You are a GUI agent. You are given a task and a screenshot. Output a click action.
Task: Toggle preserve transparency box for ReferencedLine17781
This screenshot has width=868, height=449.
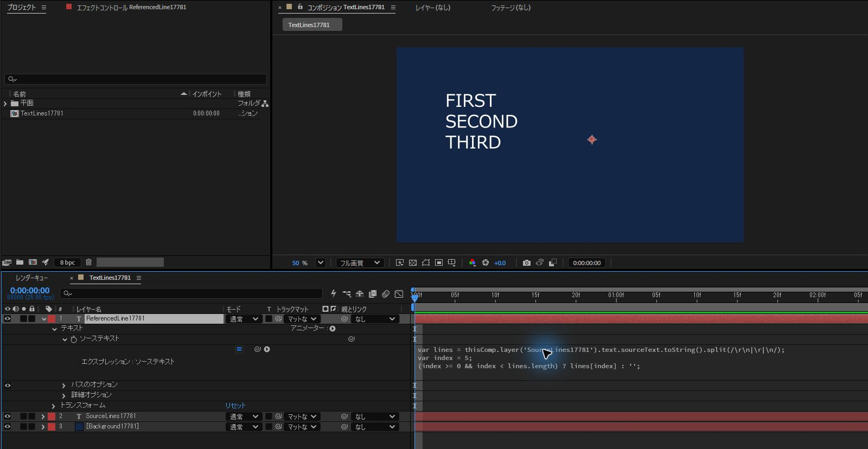click(269, 319)
